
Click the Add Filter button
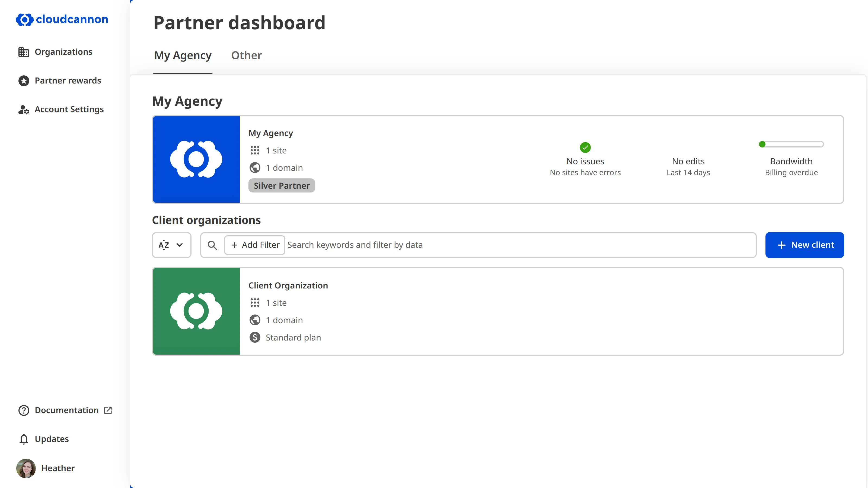[255, 245]
